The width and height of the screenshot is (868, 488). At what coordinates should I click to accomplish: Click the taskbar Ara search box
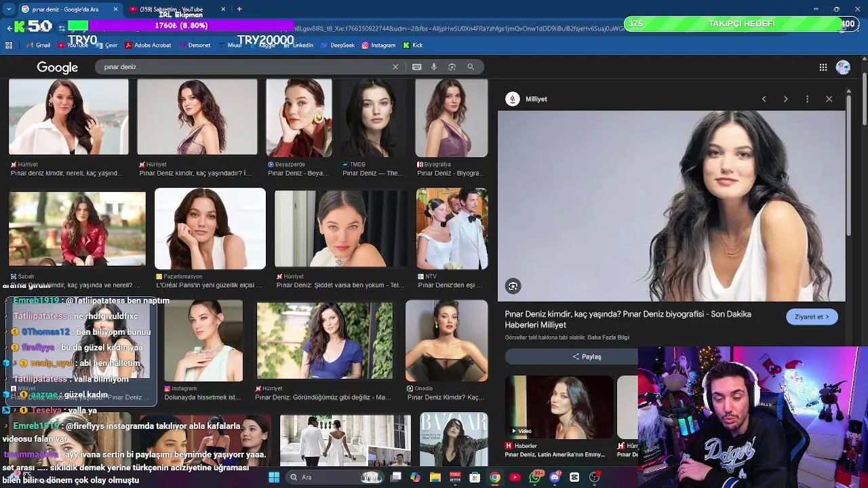pyautogui.click(x=336, y=477)
